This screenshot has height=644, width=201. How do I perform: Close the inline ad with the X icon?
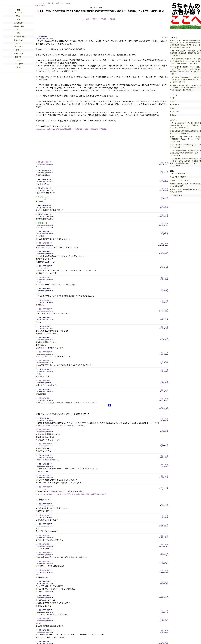(109, 405)
